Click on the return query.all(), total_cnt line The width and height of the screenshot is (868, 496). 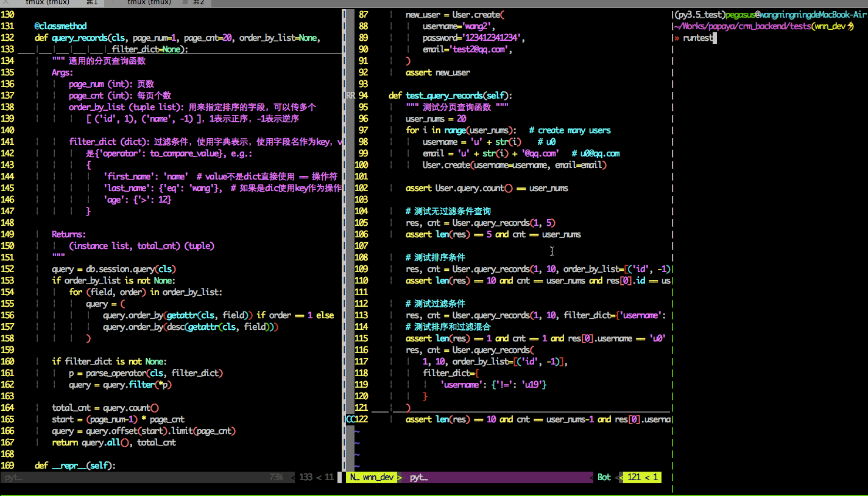(x=114, y=442)
